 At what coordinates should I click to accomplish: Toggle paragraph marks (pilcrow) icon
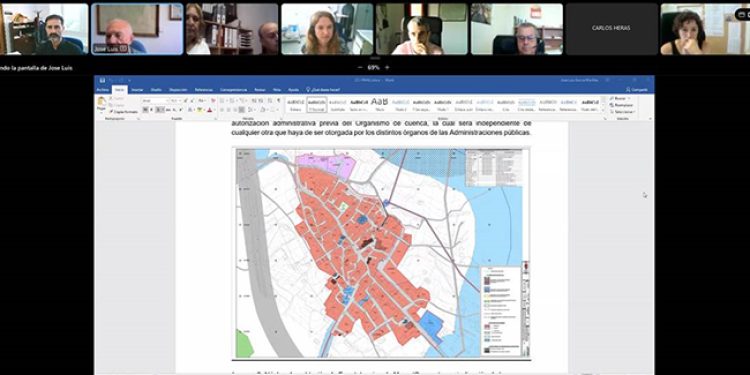click(x=279, y=100)
